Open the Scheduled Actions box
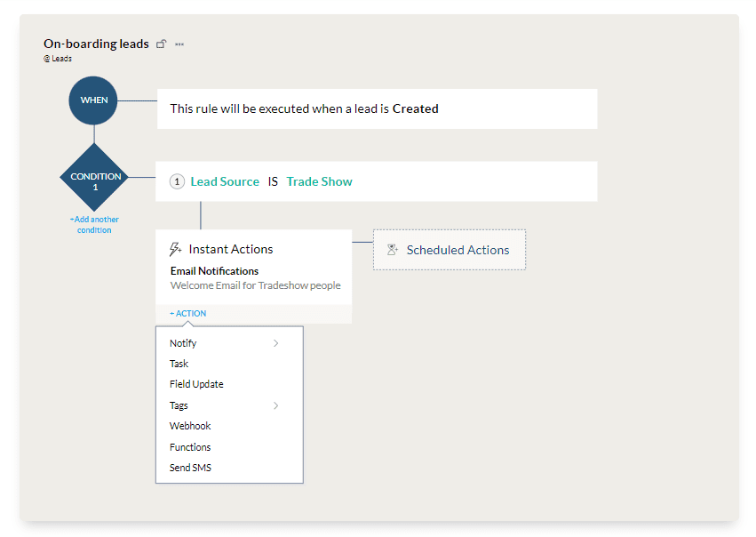Image resolution: width=756 pixels, height=537 pixels. [450, 250]
